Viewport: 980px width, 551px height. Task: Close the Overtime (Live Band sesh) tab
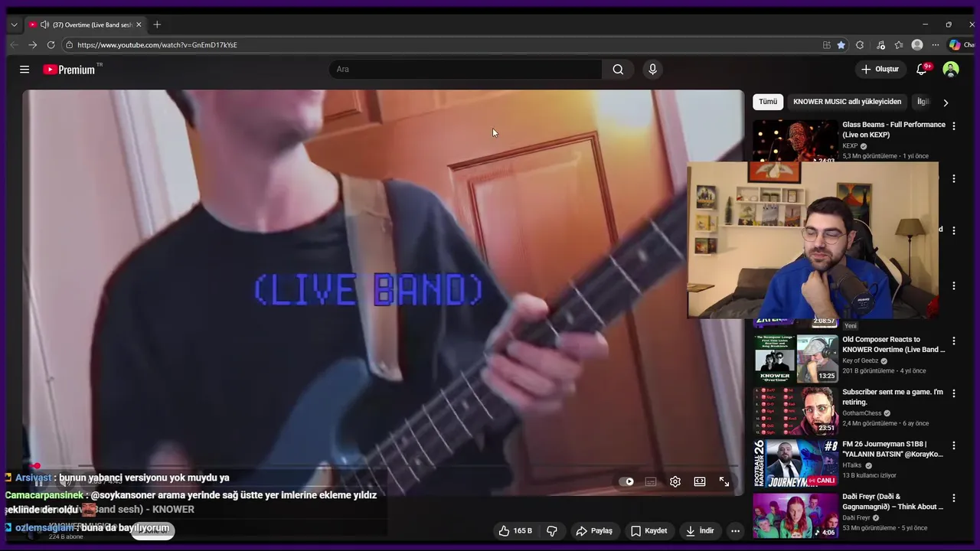click(139, 24)
